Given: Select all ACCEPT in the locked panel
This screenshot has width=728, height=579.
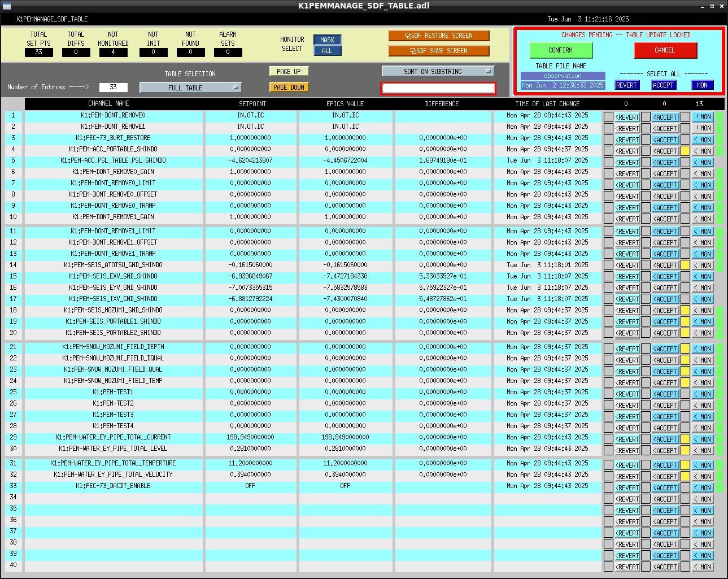Looking at the screenshot, I should tap(664, 85).
